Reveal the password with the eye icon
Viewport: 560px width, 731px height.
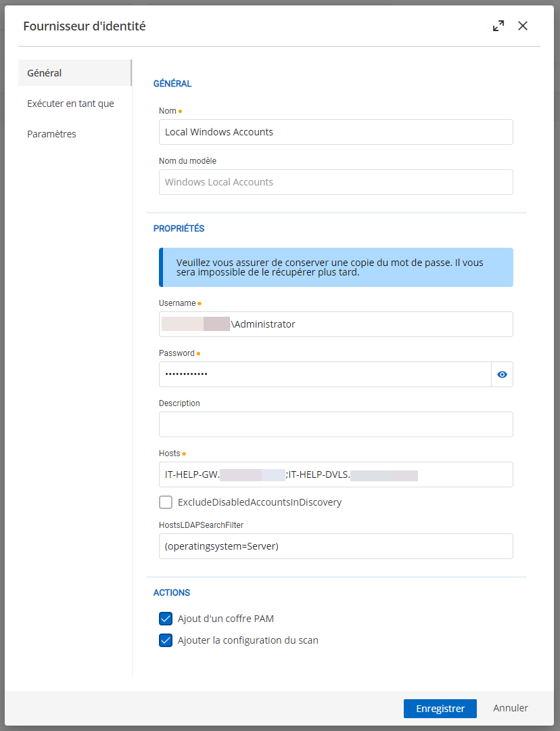click(502, 374)
